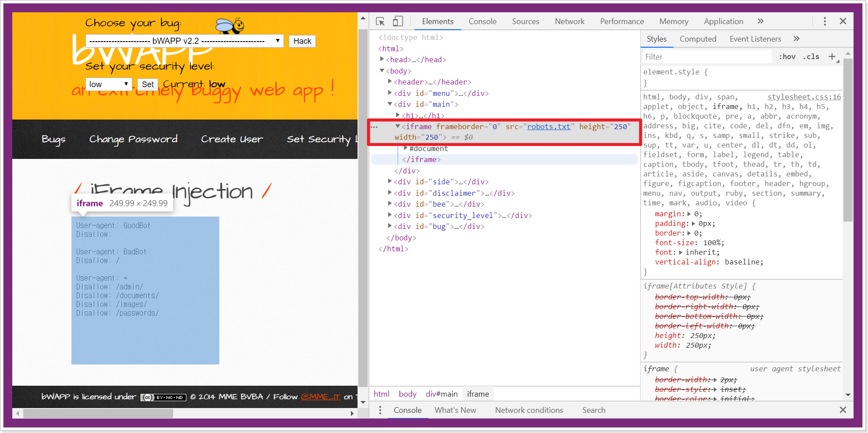Add new style rule plus icon
The image size is (868, 433).
pyautogui.click(x=832, y=56)
